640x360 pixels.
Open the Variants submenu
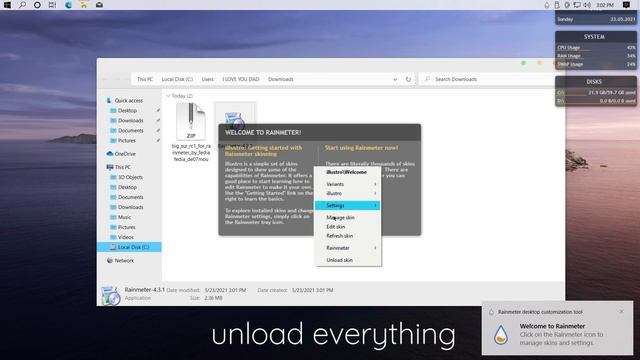tap(348, 184)
